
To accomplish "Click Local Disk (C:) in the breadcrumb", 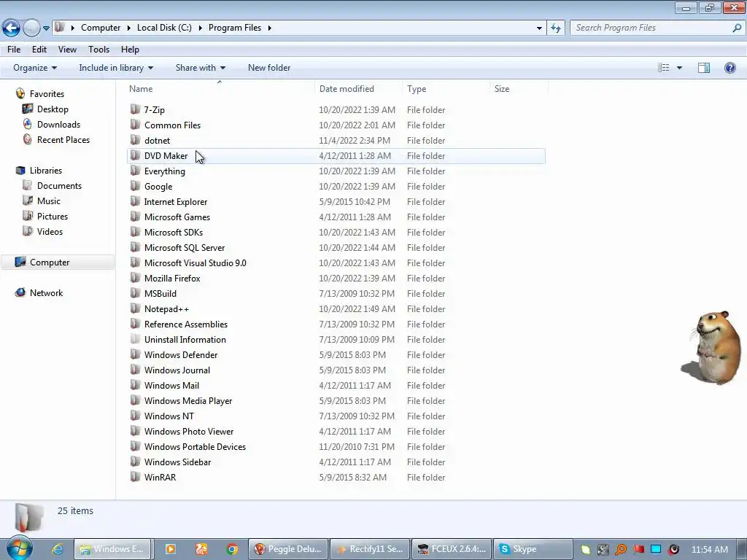I will (x=164, y=28).
